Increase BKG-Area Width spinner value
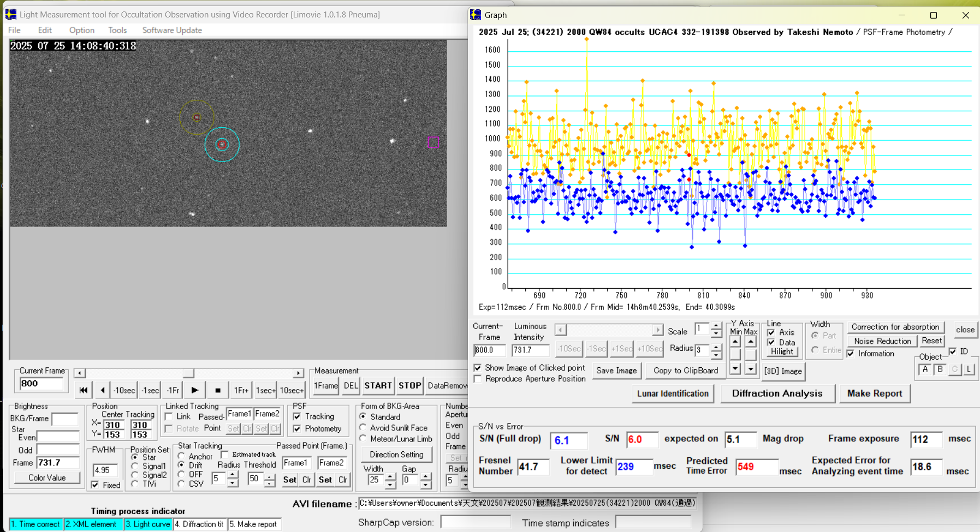 click(390, 476)
